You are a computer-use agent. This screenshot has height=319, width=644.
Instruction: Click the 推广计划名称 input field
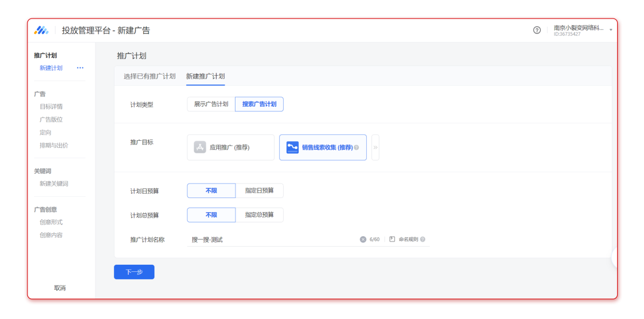[x=271, y=240]
